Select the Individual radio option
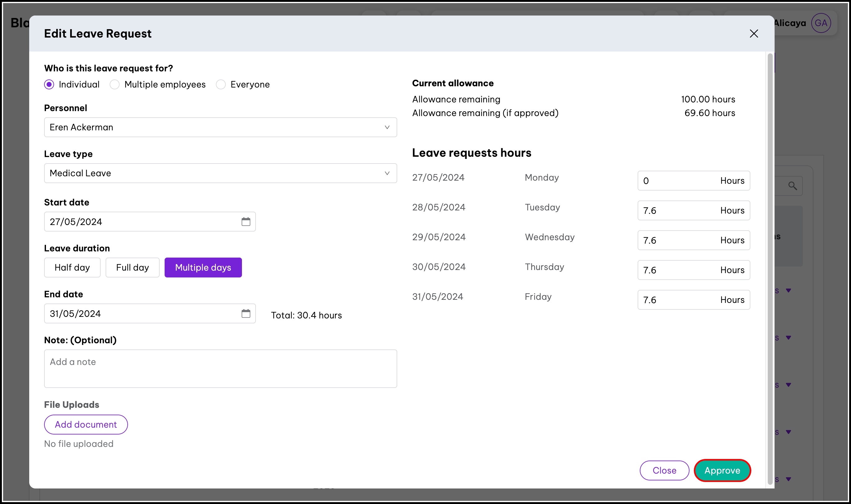851x504 pixels. (49, 84)
